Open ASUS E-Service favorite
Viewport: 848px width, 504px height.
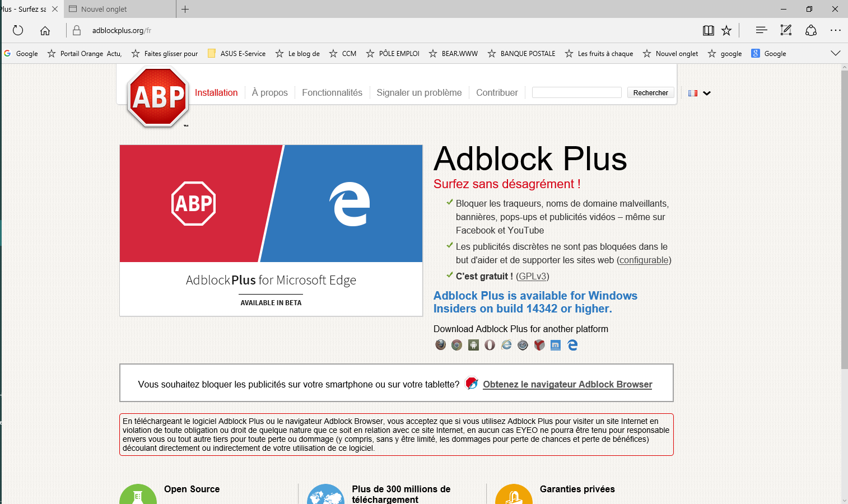[237, 54]
